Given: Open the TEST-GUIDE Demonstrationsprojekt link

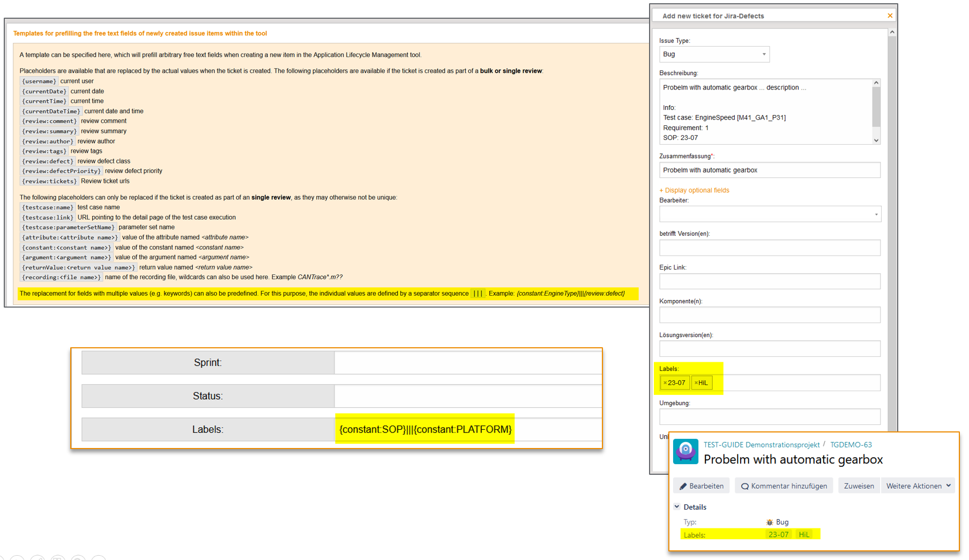Looking at the screenshot, I should (x=762, y=445).
